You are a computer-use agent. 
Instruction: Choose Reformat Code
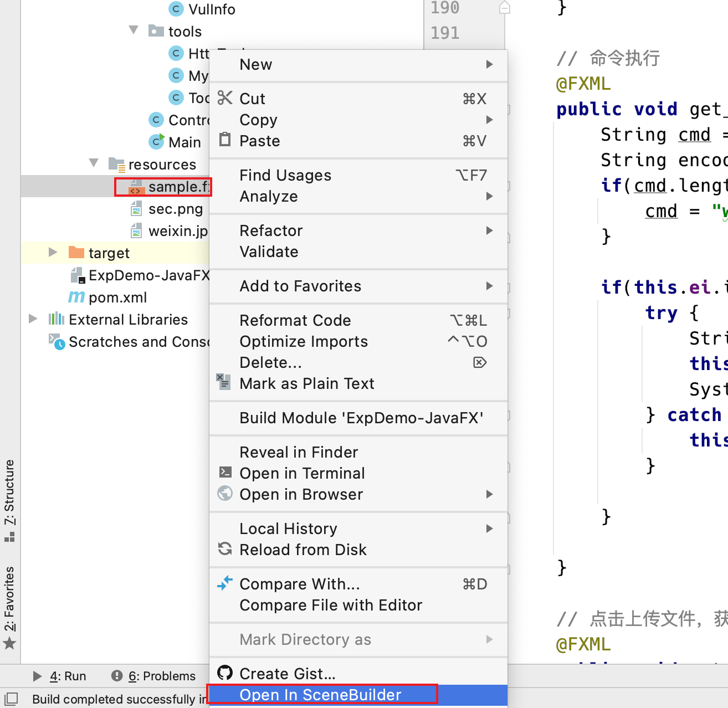coord(358,320)
